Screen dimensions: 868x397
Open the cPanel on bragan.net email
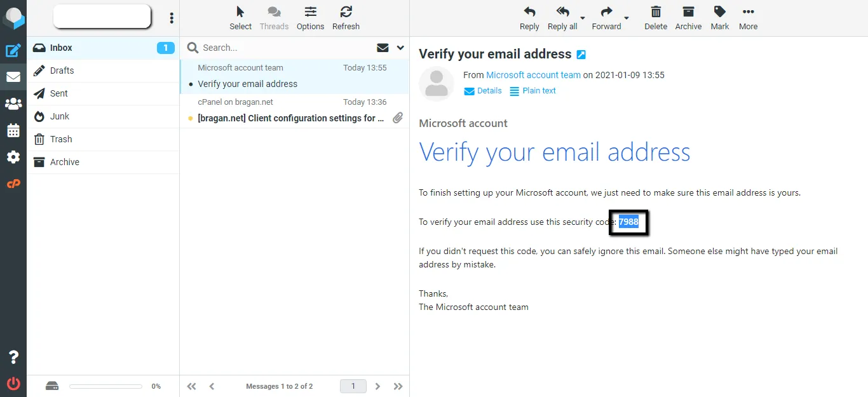tap(294, 111)
